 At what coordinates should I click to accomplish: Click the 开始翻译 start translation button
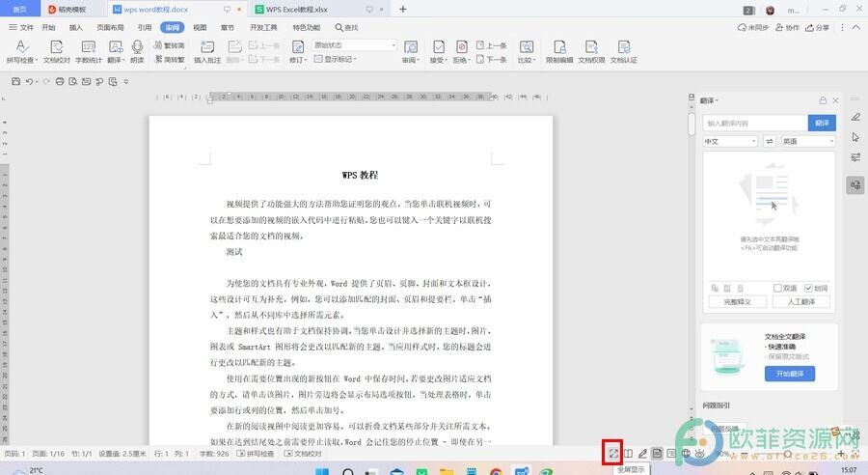point(790,374)
